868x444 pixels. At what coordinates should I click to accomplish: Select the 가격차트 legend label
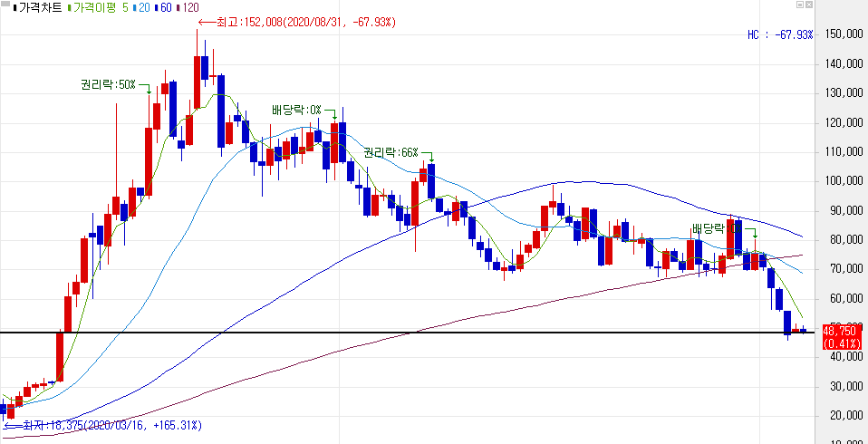pos(41,8)
